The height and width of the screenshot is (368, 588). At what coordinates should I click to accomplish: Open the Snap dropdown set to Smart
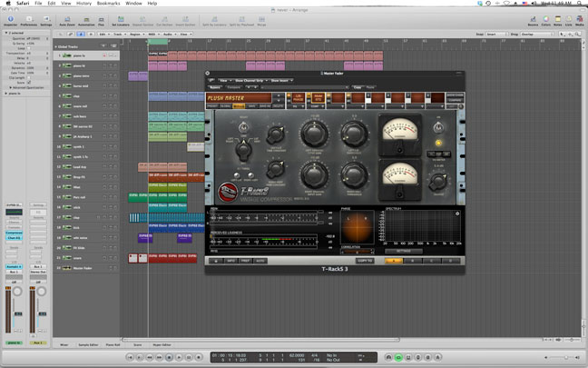(x=495, y=35)
